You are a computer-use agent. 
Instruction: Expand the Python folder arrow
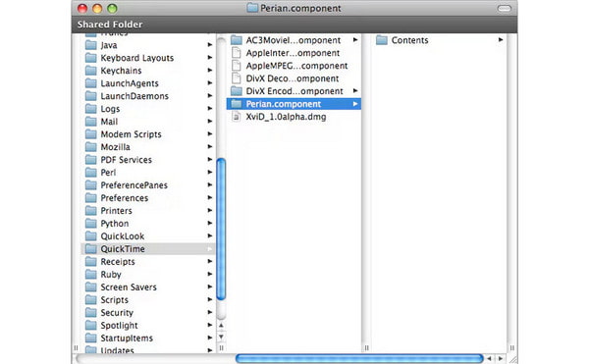(x=210, y=224)
